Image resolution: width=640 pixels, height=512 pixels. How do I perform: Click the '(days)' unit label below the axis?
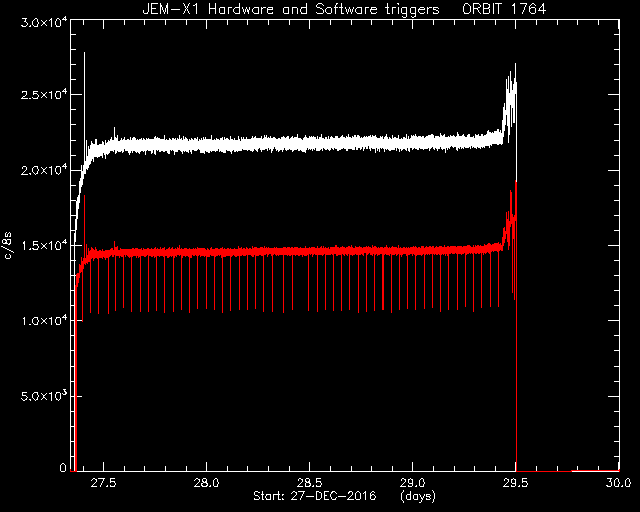coord(418,496)
